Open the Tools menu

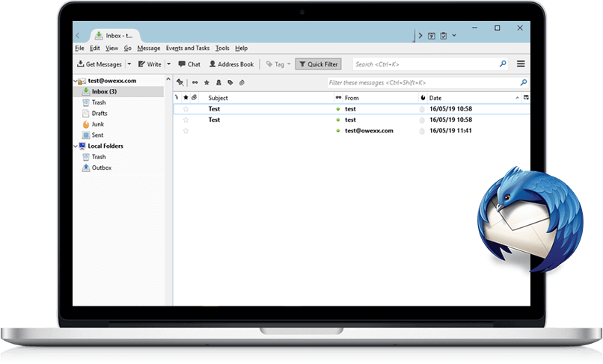tap(222, 48)
